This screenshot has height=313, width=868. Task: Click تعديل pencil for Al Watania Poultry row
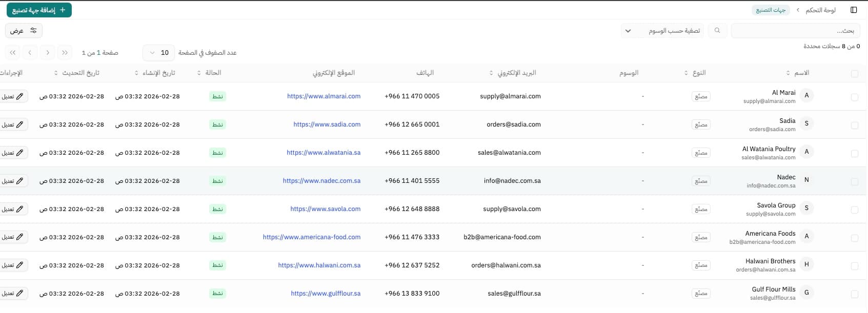tap(13, 153)
